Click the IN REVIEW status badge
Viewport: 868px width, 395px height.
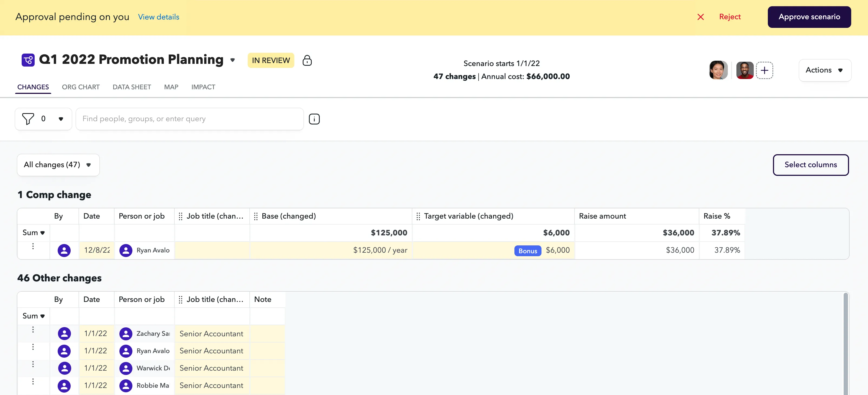tap(270, 60)
